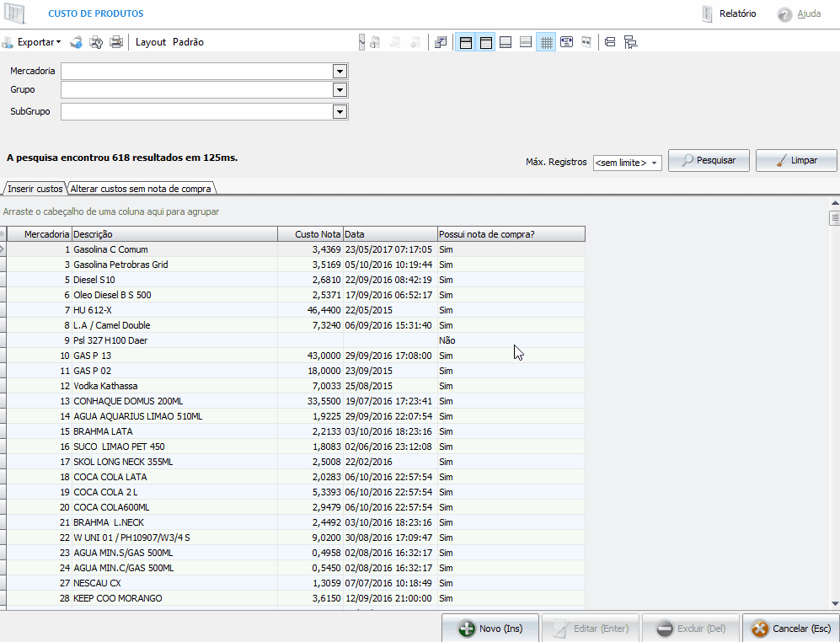Viewport: 840px width, 642px height.
Task: Click the scroll down arrow of the grid
Action: [x=835, y=604]
